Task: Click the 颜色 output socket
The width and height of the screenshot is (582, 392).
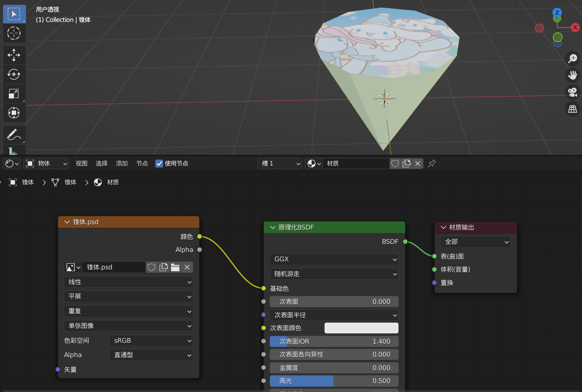Action: [199, 236]
